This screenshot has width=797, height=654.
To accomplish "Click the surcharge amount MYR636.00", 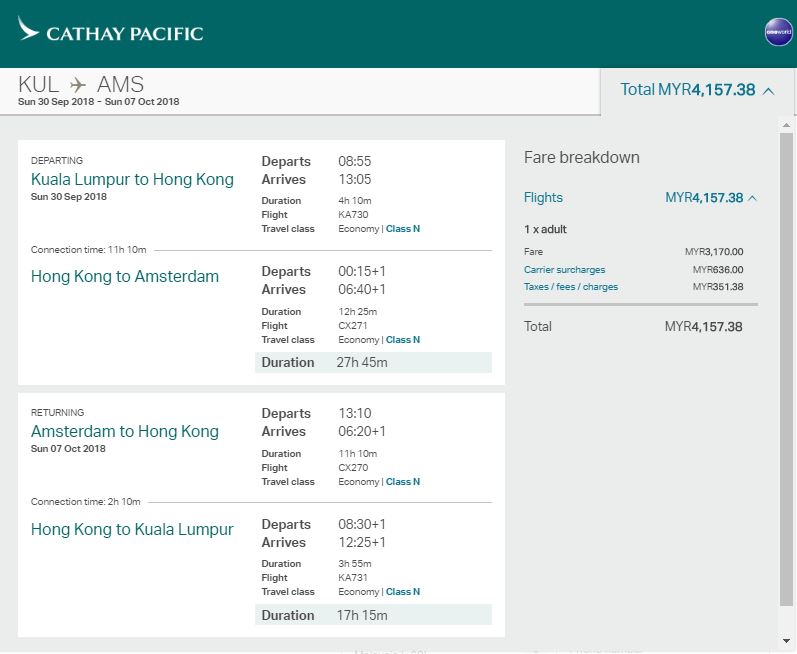I will [718, 269].
